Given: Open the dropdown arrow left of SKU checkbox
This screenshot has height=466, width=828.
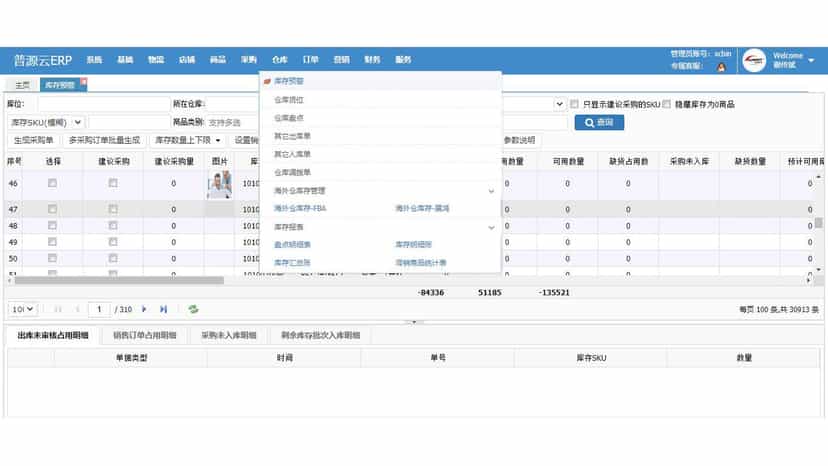Looking at the screenshot, I should point(559,104).
